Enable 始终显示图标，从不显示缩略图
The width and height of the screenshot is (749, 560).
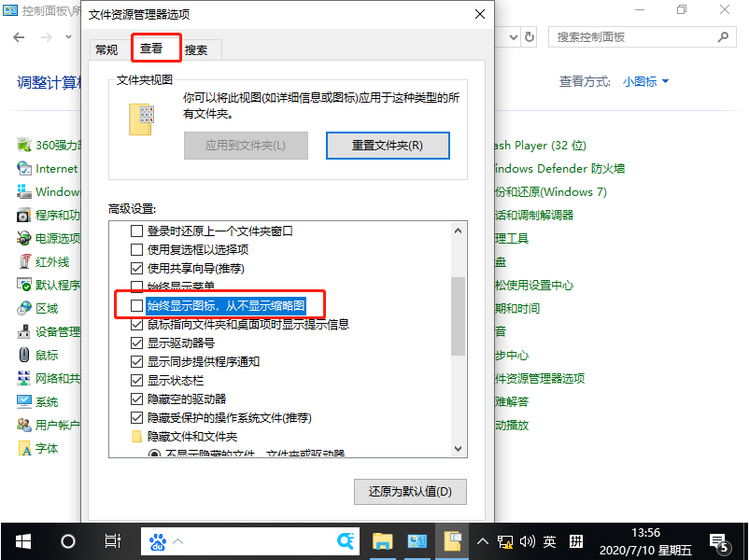(136, 305)
